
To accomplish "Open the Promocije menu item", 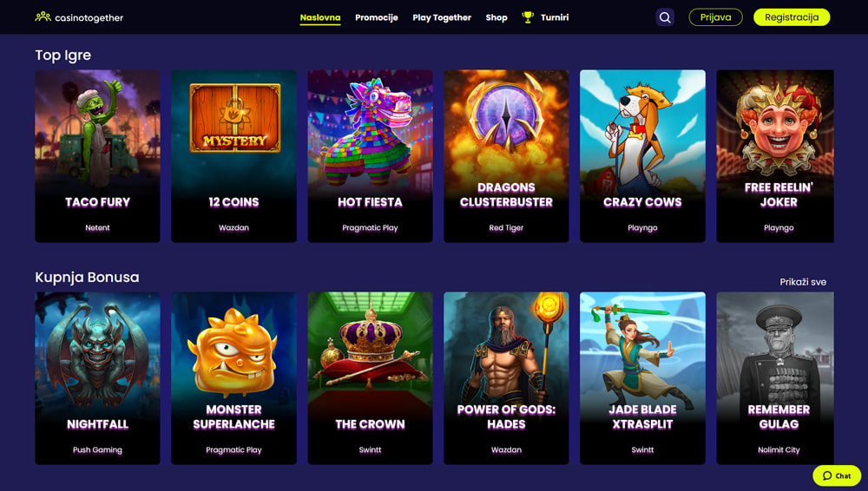I will [x=377, y=17].
